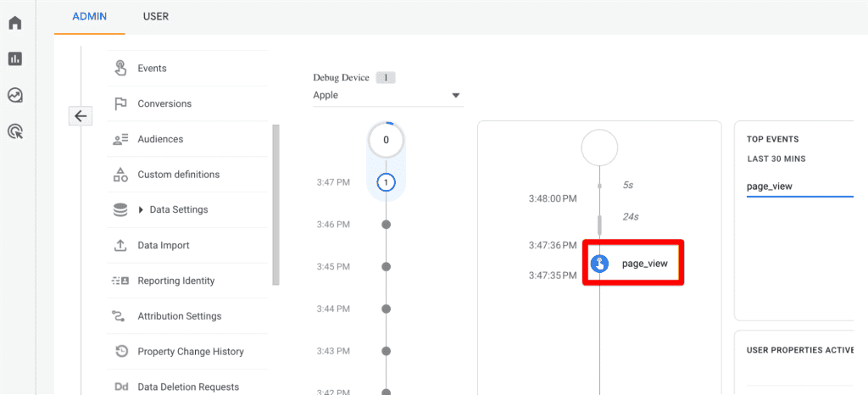Switch to the USER tab
Screen dimensions: 868x395
pos(156,17)
